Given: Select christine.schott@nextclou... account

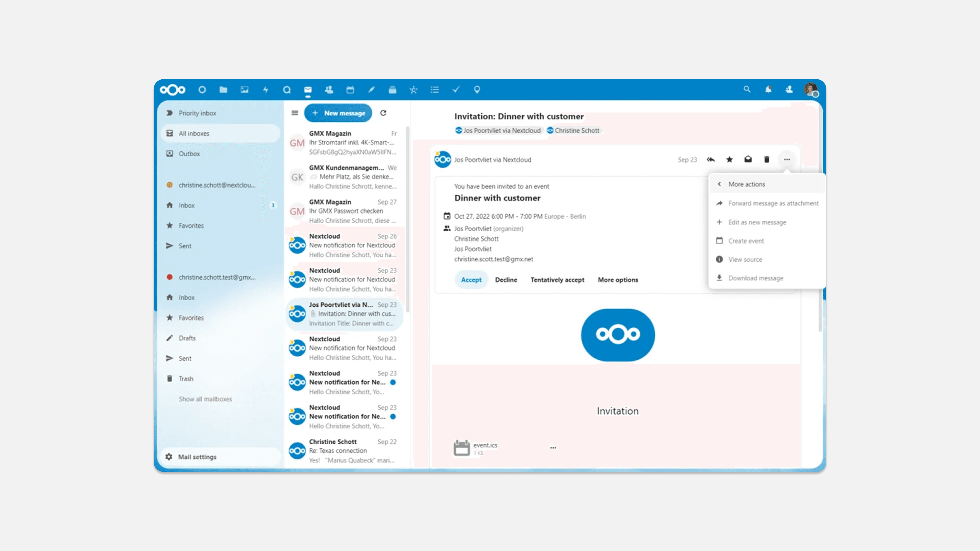Looking at the screenshot, I should point(221,185).
